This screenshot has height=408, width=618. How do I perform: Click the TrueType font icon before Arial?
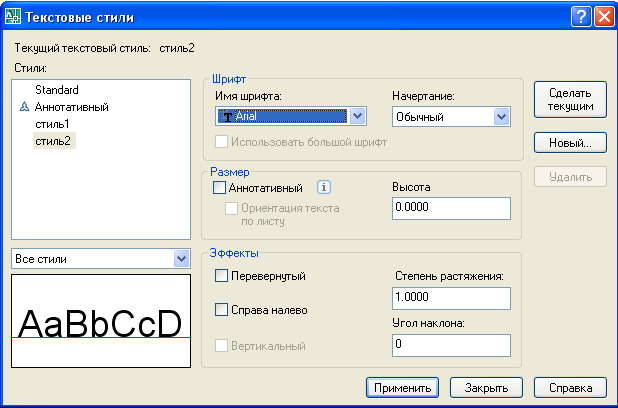[x=227, y=116]
